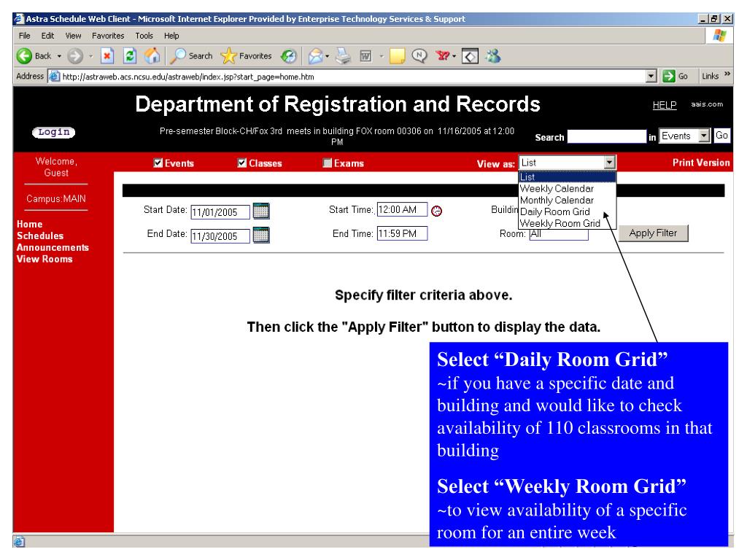Expand the Back button history arrow
The image size is (747, 560).
pyautogui.click(x=59, y=56)
